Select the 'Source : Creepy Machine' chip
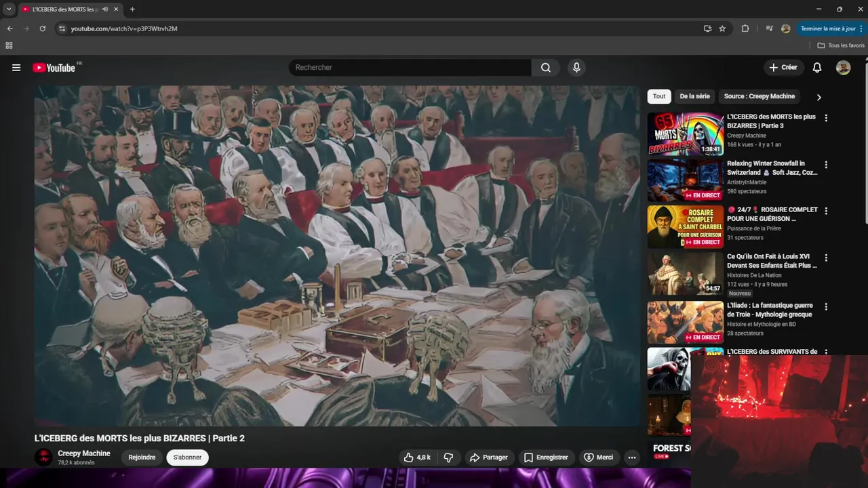The width and height of the screenshot is (868, 488). (759, 96)
